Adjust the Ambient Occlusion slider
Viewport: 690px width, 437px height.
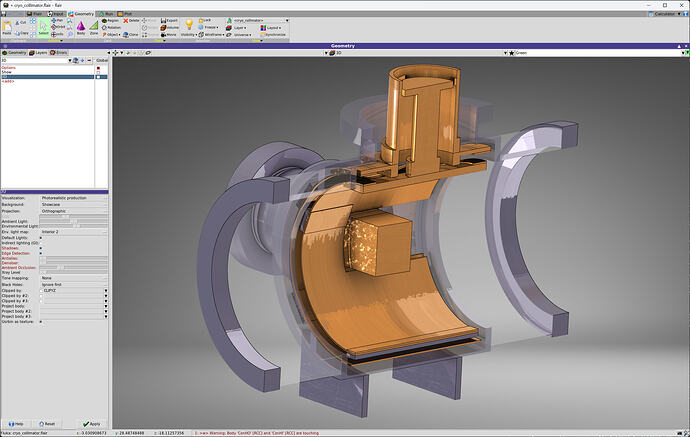click(73, 268)
